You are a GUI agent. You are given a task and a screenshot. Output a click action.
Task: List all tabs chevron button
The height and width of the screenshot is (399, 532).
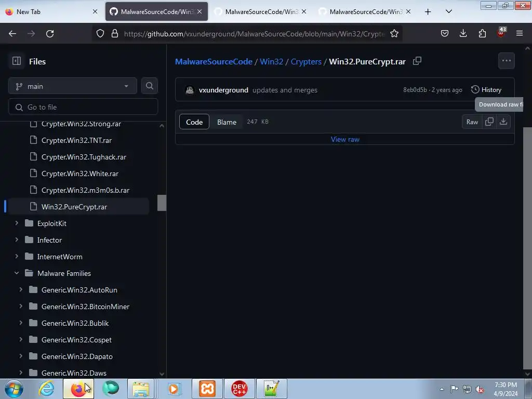coord(448,12)
